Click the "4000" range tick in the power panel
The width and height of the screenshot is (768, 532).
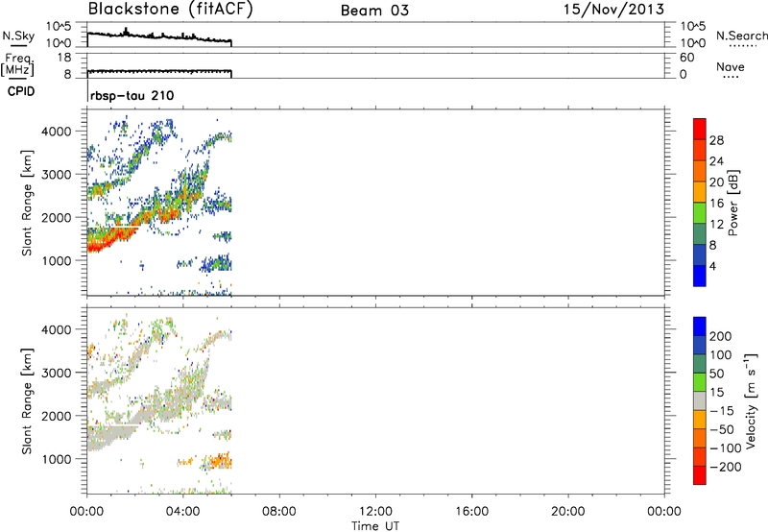(x=57, y=132)
